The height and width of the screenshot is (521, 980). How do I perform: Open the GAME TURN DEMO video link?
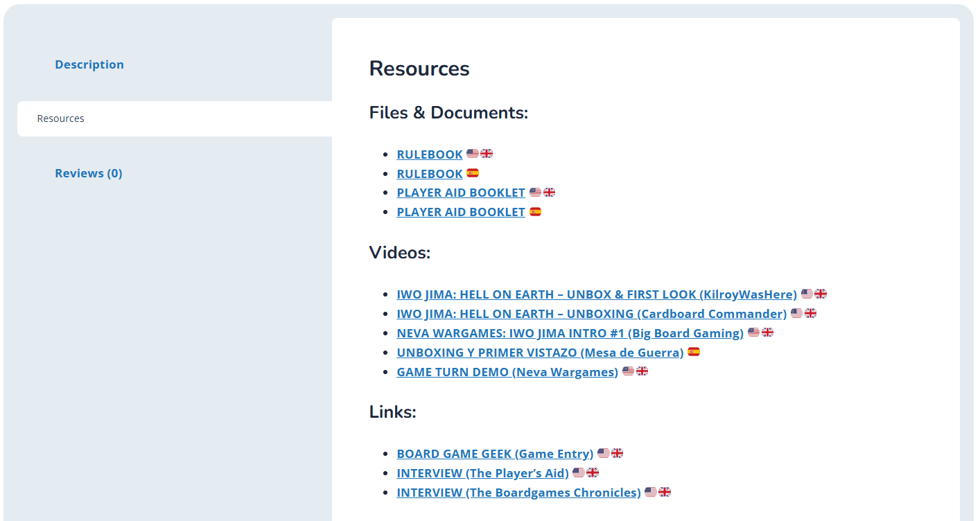click(507, 372)
